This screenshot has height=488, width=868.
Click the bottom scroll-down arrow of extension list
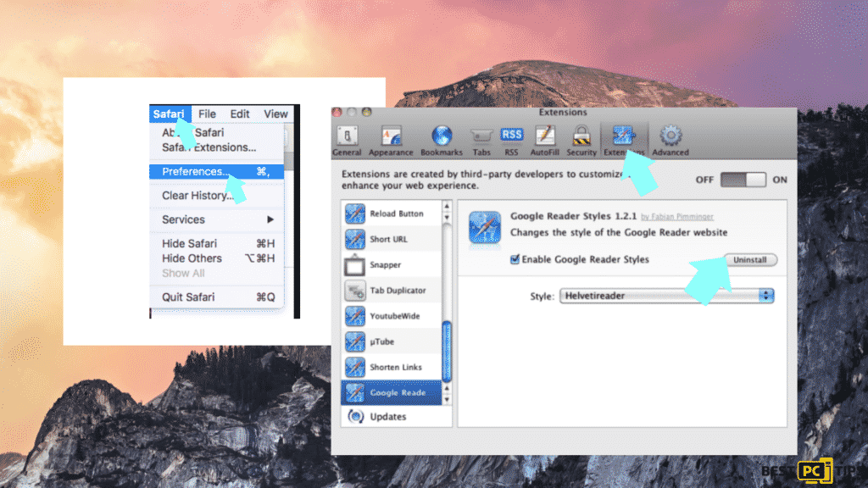447,400
